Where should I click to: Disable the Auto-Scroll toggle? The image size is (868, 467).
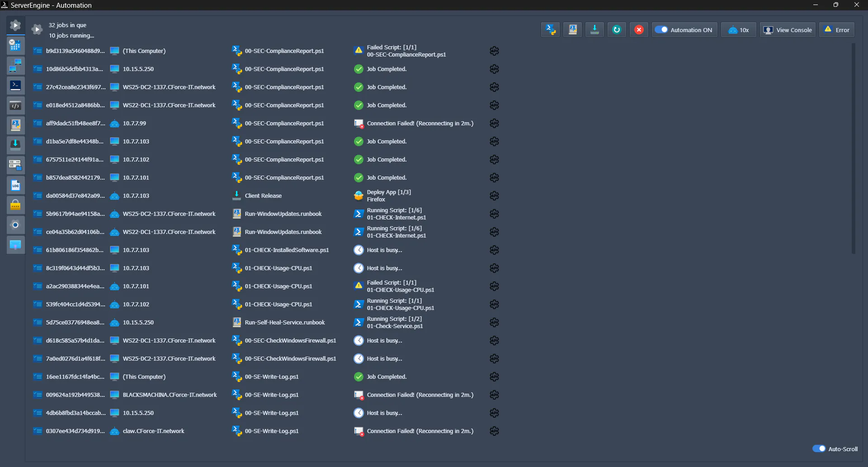[x=818, y=448]
